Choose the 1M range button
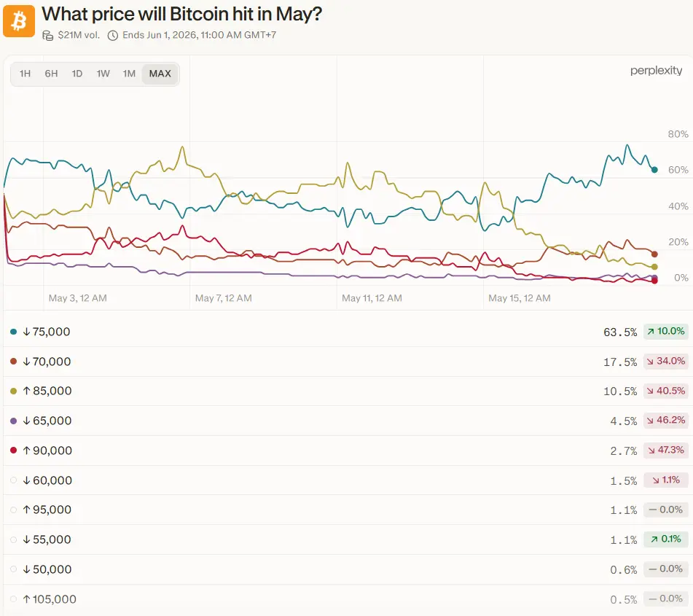 click(129, 74)
